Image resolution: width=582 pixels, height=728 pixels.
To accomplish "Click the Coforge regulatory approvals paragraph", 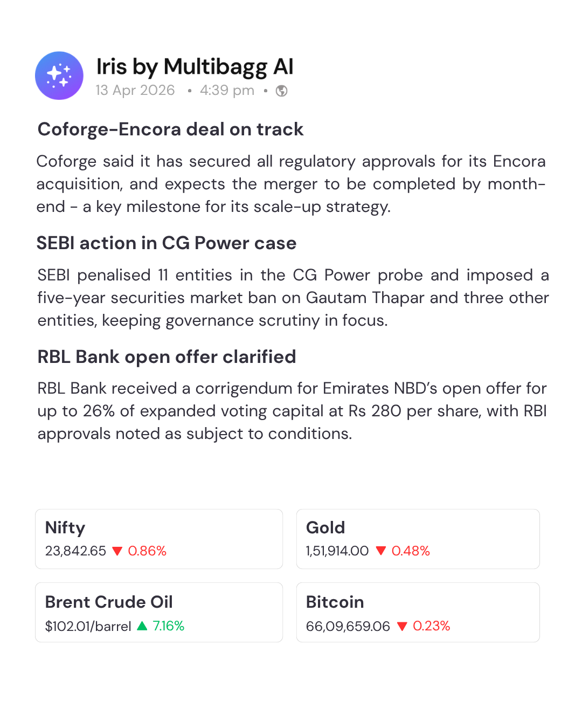I will click(291, 184).
